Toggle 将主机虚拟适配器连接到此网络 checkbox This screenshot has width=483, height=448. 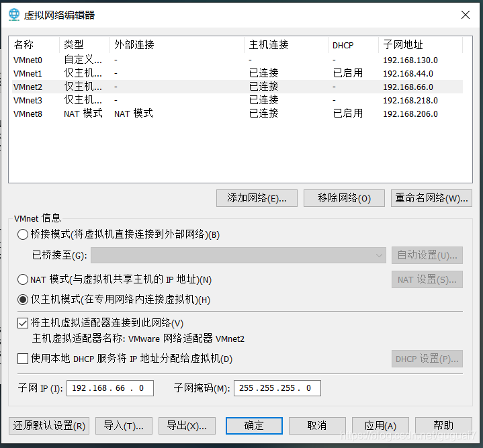23,323
